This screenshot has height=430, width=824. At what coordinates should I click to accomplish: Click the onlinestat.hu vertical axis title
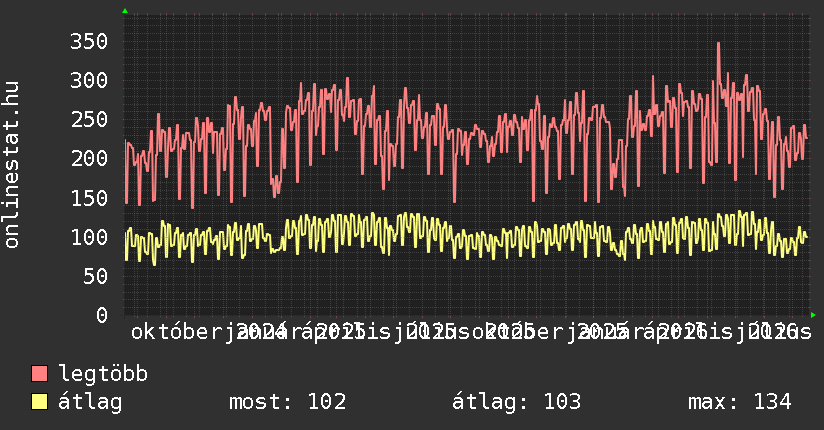pos(11,165)
